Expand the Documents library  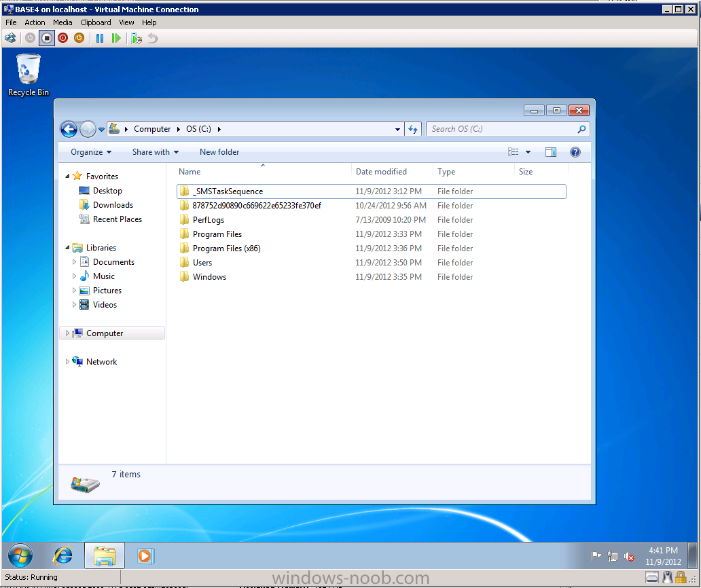pyautogui.click(x=74, y=262)
